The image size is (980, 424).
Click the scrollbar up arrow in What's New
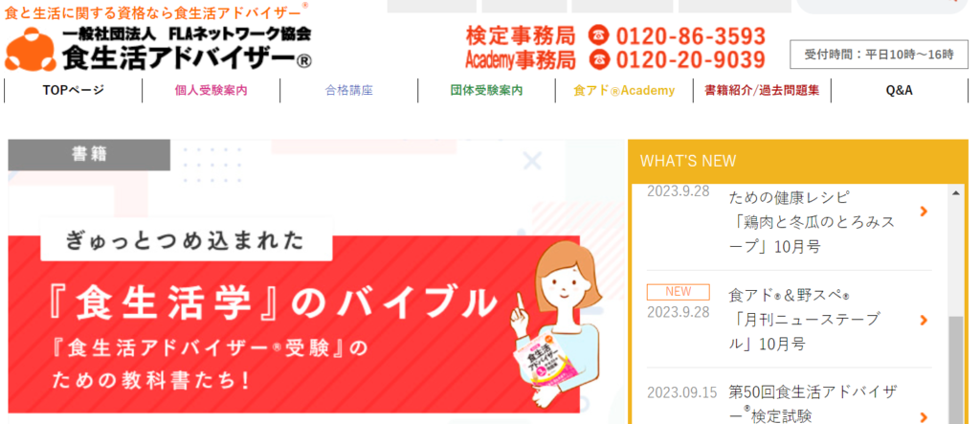tap(955, 193)
